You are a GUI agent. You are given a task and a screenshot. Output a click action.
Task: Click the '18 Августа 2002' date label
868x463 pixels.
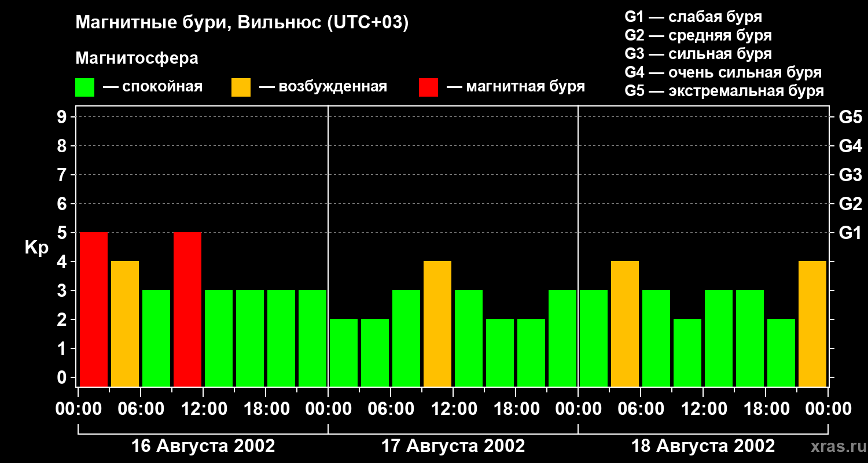(703, 446)
